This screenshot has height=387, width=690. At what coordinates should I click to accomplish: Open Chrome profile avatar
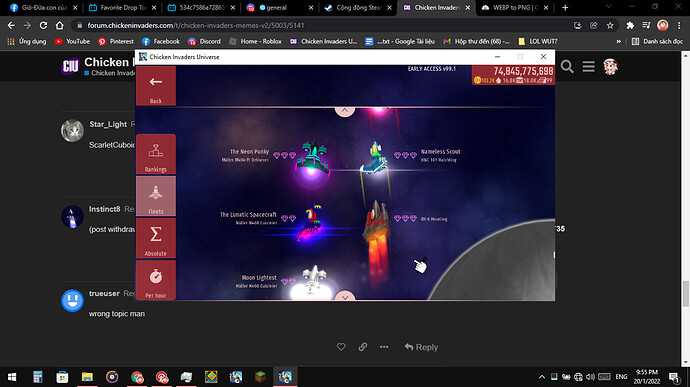[663, 26]
